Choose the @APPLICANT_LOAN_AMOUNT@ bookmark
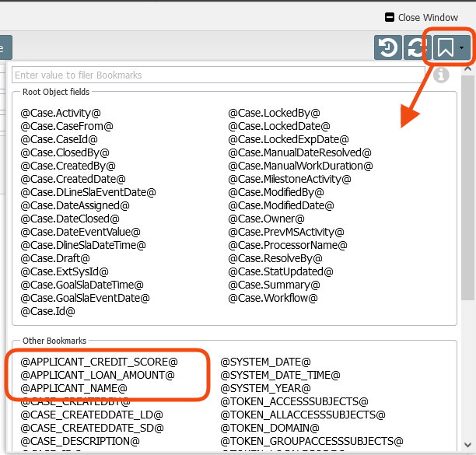Viewport: 476px width, 455px height. pyautogui.click(x=98, y=375)
